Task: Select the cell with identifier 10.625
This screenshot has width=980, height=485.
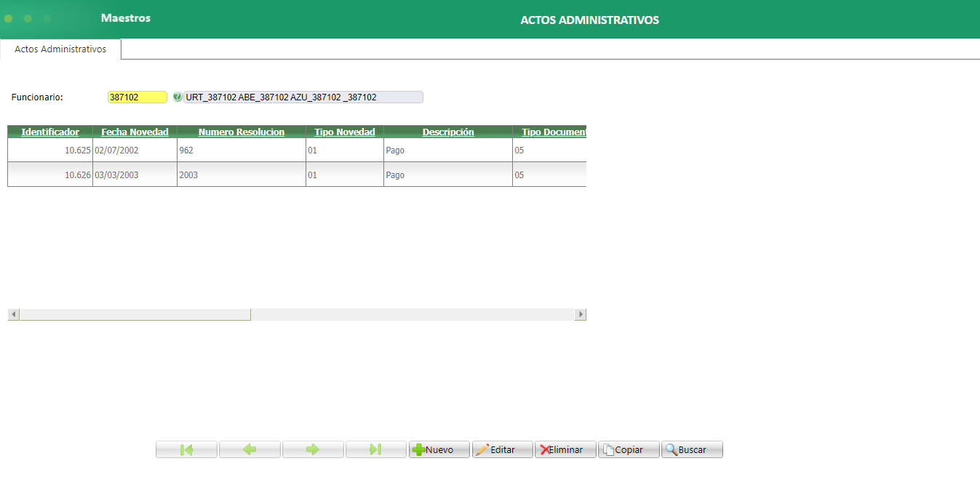Action: pos(50,151)
